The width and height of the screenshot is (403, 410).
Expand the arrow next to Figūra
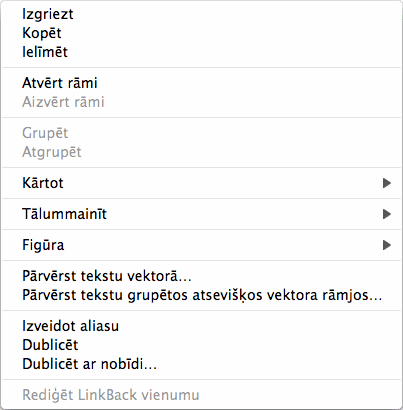pyautogui.click(x=387, y=245)
